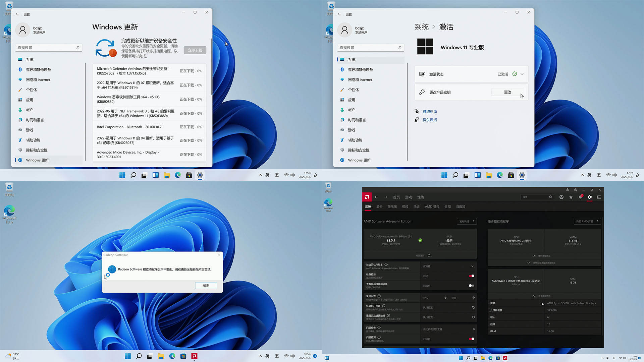Navigate back with Adrenalin back arrow

(x=376, y=197)
